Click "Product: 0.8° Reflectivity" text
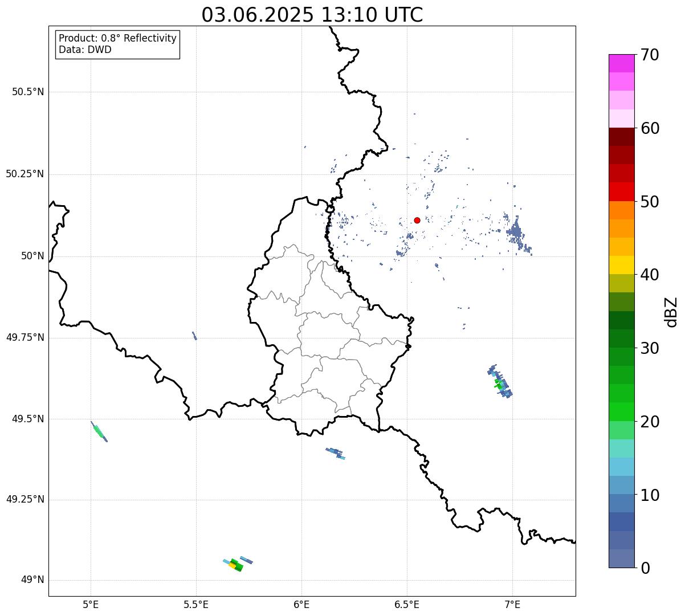This screenshot has height=616, width=685. click(118, 38)
